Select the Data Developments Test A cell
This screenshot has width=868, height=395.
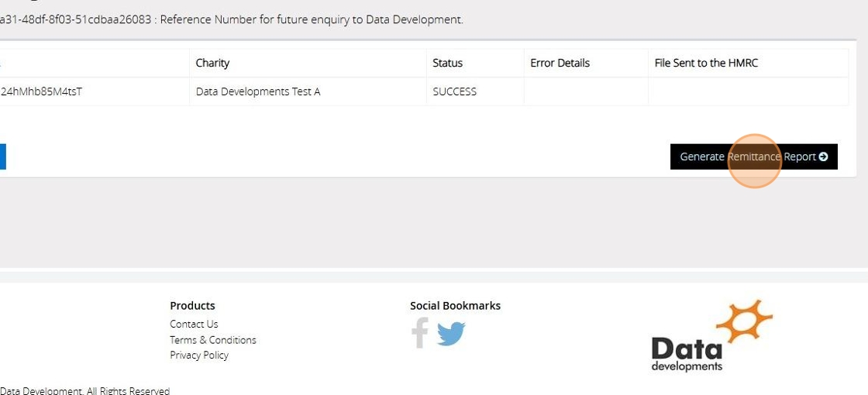pos(258,91)
